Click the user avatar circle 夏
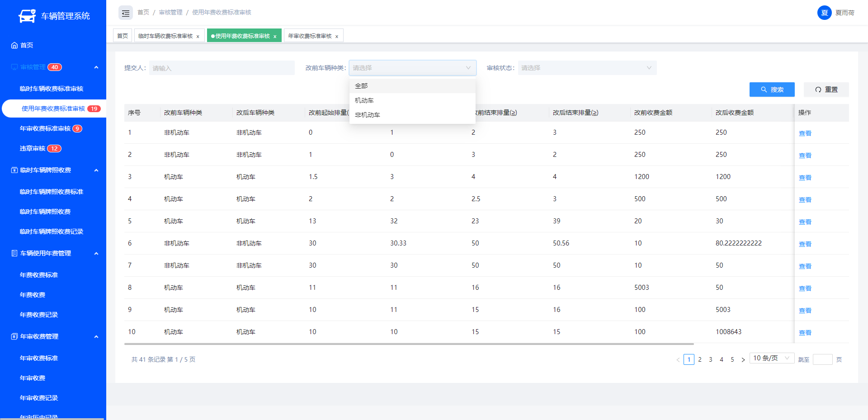Screen dimensions: 868x420 [824, 13]
